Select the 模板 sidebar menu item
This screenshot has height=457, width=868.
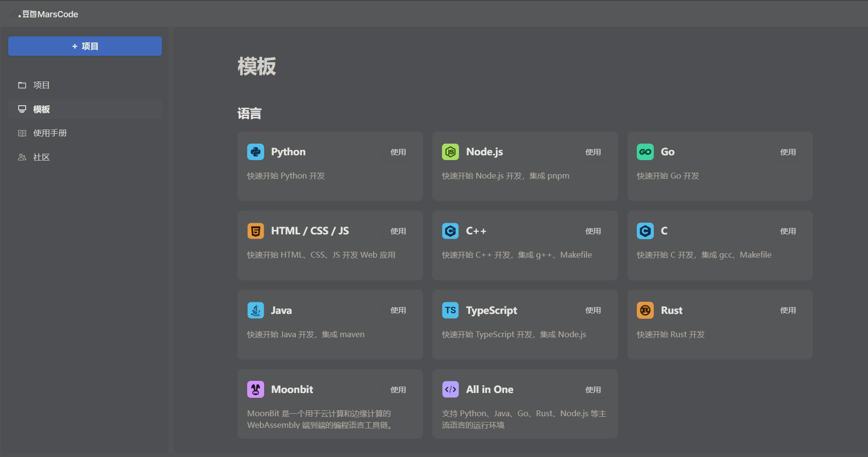click(85, 109)
